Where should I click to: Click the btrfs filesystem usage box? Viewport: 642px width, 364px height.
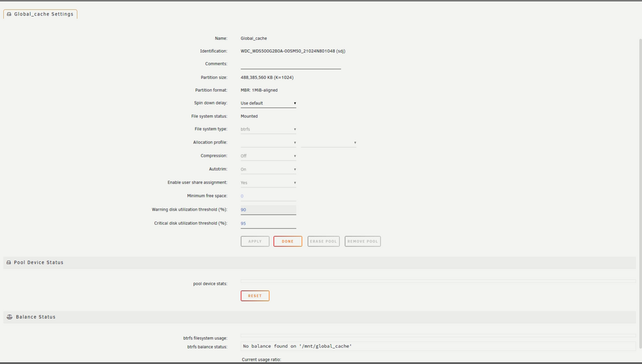coord(438,336)
